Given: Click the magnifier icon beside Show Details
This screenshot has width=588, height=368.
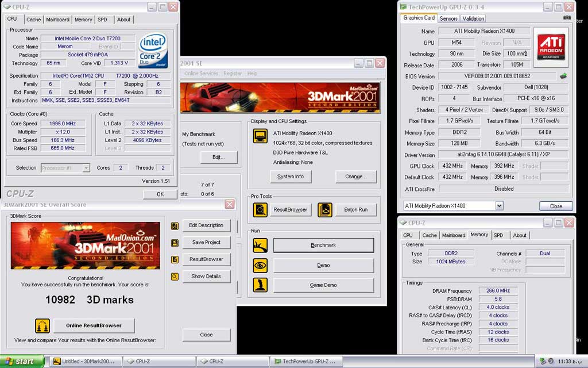Looking at the screenshot, I should 175,277.
